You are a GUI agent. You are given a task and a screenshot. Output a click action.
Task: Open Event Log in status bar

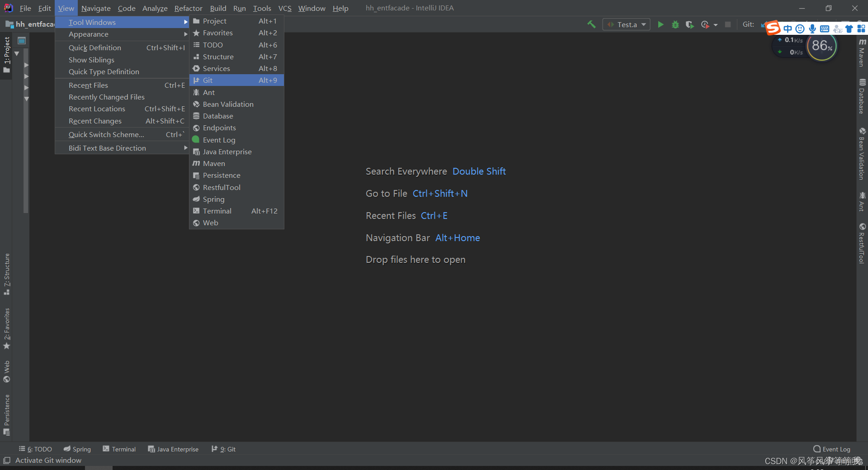click(x=832, y=449)
